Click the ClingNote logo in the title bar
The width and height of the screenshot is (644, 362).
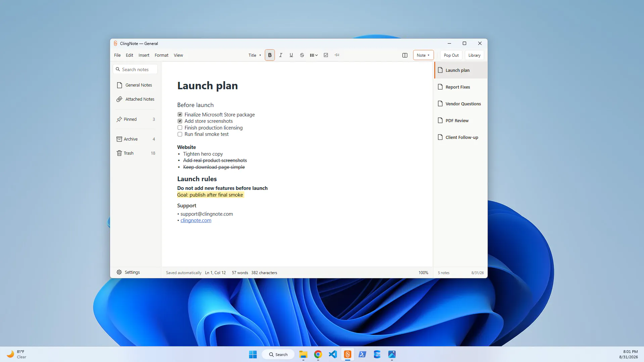click(x=115, y=44)
